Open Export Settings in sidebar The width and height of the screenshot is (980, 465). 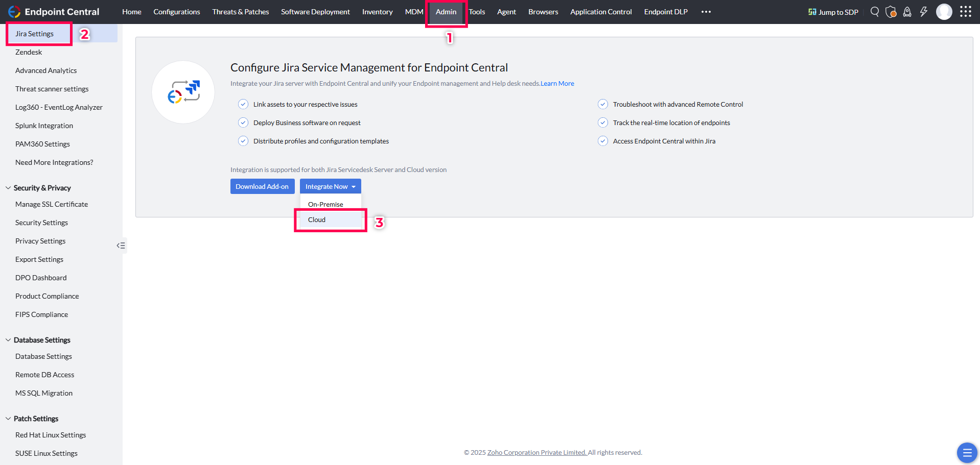[x=39, y=259]
